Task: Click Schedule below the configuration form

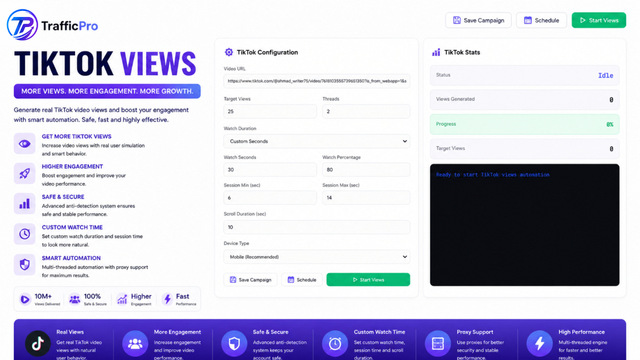Action: 302,280
